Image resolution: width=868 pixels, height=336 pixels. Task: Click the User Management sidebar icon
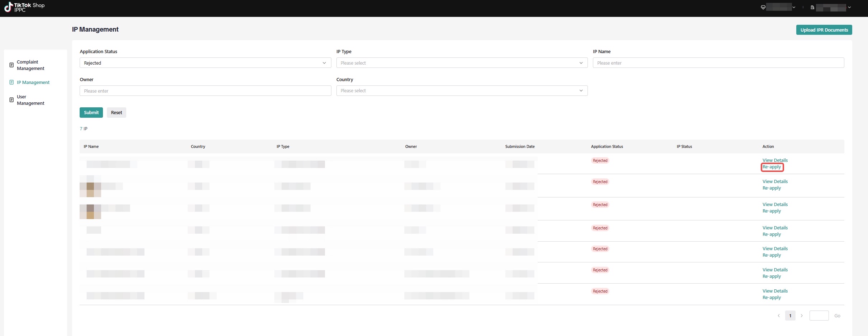(x=11, y=100)
